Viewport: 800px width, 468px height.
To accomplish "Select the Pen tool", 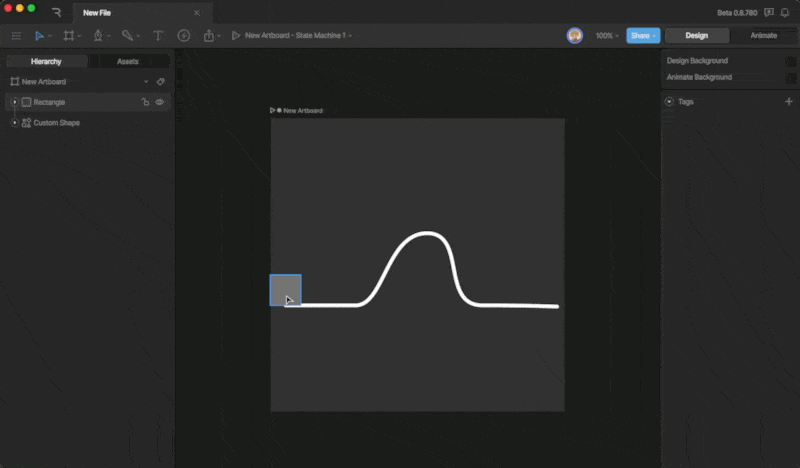I will 98,35.
